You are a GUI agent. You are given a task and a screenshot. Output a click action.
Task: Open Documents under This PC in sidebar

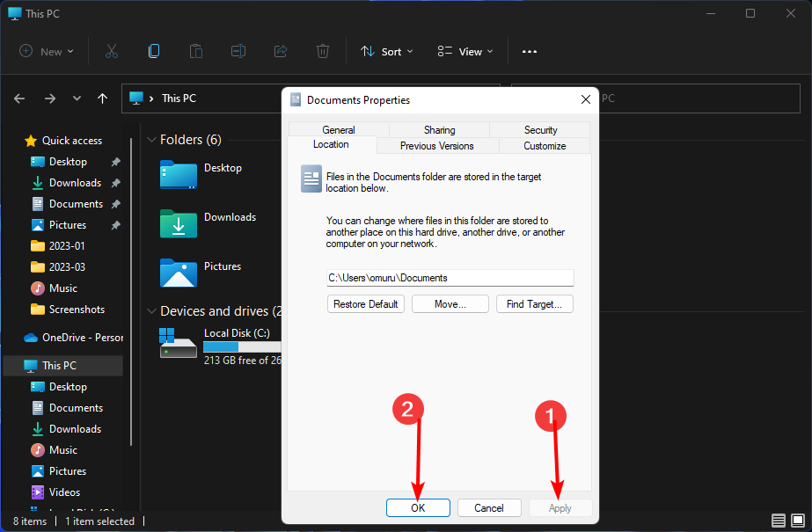(68, 408)
